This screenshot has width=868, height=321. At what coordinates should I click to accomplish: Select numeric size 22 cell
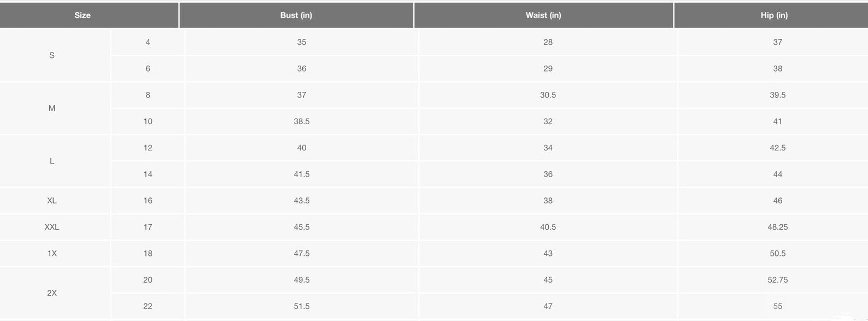[x=148, y=306]
